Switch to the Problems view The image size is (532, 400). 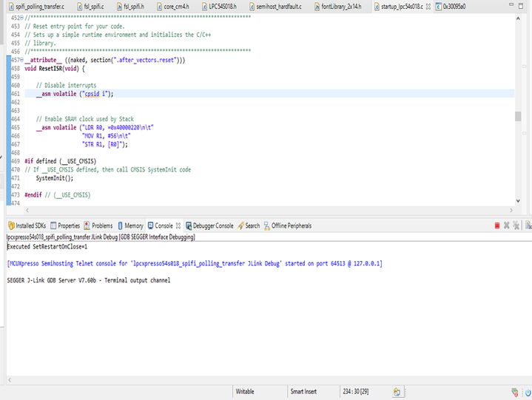tap(98, 226)
